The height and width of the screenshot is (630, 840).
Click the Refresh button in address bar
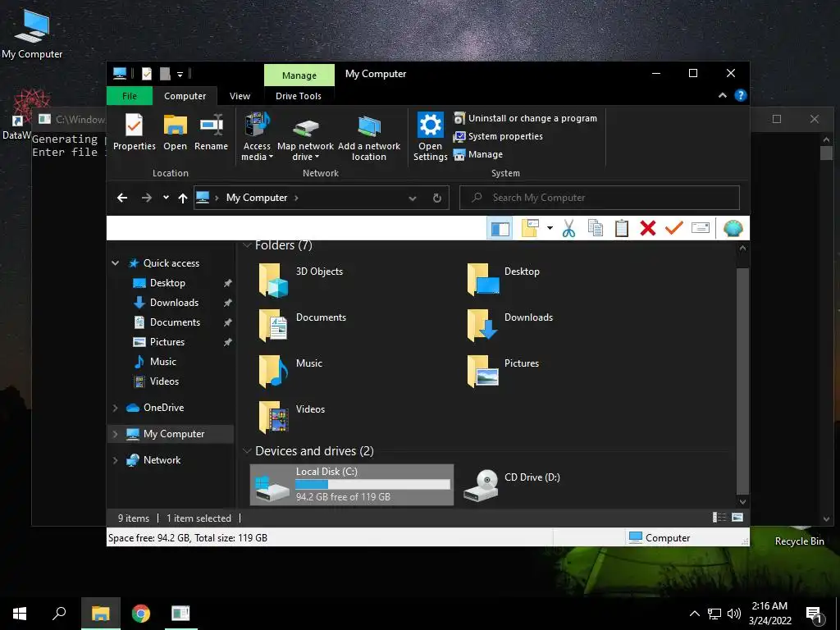437,199
